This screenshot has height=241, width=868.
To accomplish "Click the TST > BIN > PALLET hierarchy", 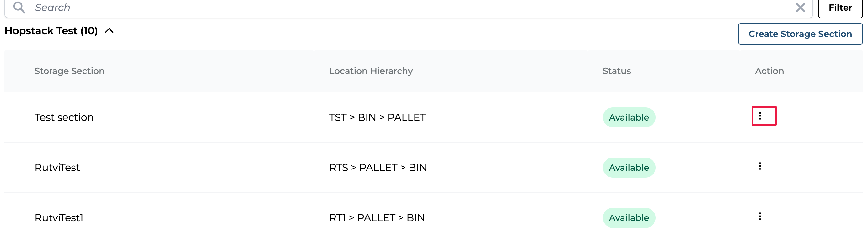I will pyautogui.click(x=377, y=117).
